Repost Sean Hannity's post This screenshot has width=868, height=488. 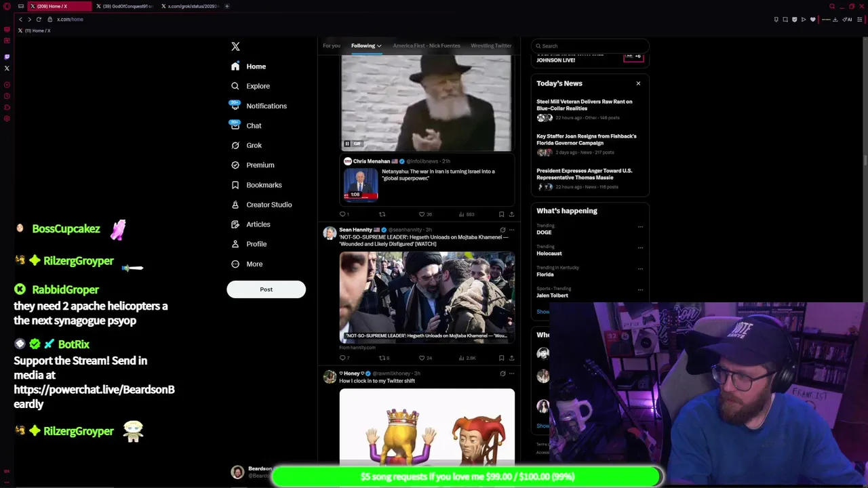click(384, 358)
